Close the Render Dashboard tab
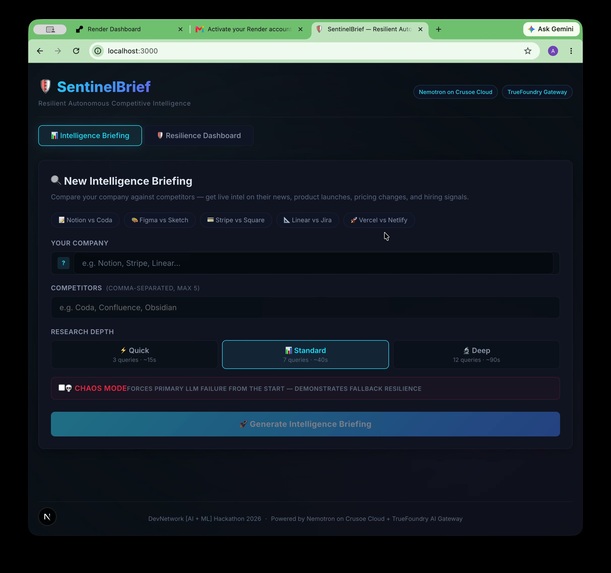The height and width of the screenshot is (573, 611). 180,29
